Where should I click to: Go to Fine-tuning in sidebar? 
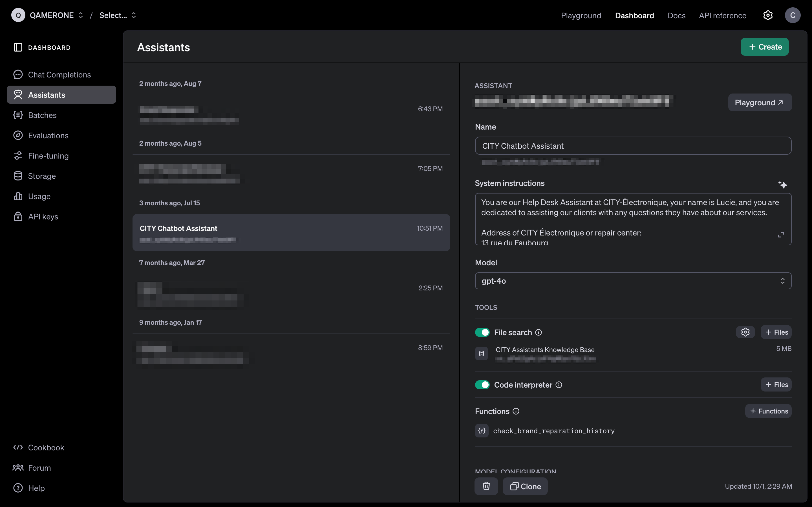click(48, 156)
